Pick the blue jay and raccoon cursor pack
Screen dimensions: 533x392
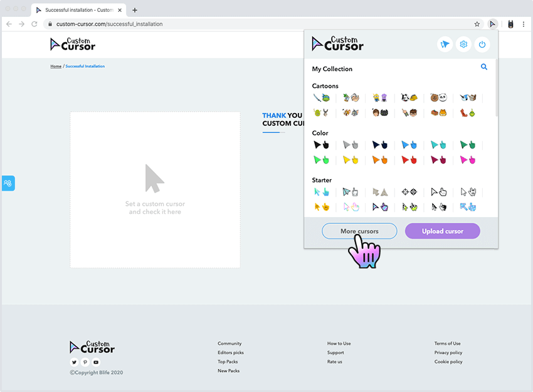tap(468, 98)
